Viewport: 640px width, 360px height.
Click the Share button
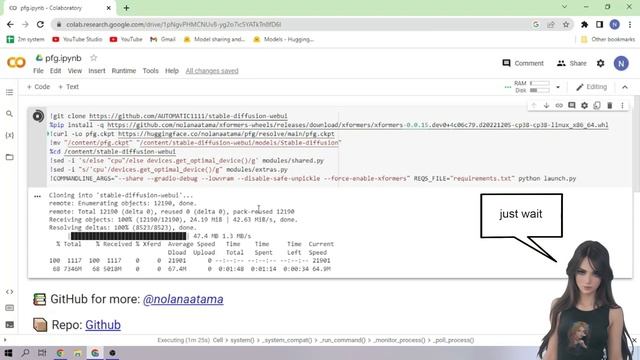click(571, 63)
